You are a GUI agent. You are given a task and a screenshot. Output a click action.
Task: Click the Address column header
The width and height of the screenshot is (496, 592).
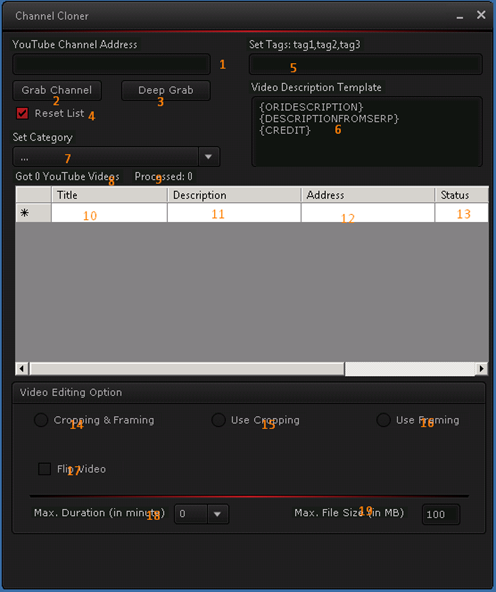click(368, 195)
